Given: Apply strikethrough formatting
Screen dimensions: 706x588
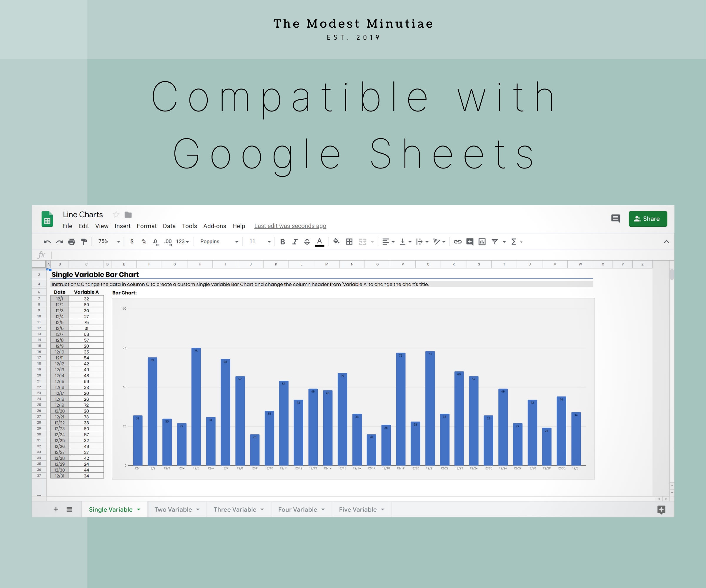Looking at the screenshot, I should coord(307,242).
